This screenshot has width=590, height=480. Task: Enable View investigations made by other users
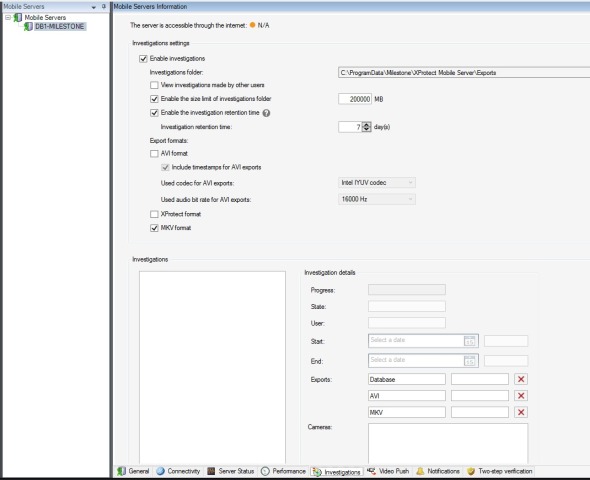click(x=154, y=85)
